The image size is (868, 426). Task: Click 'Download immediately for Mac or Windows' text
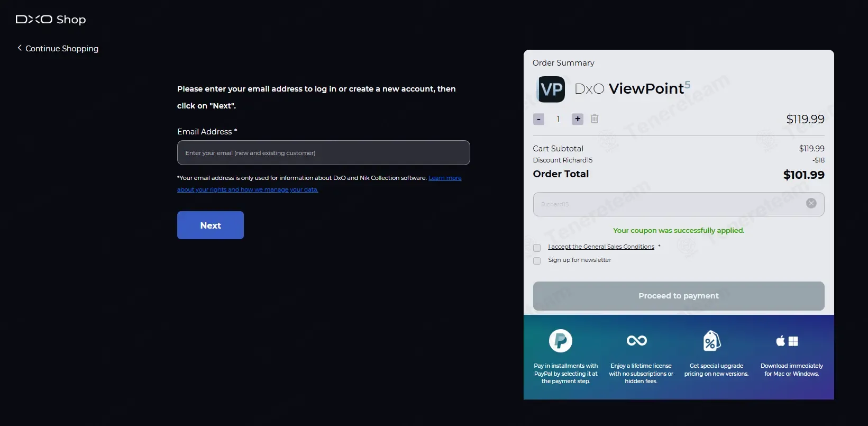[792, 370]
